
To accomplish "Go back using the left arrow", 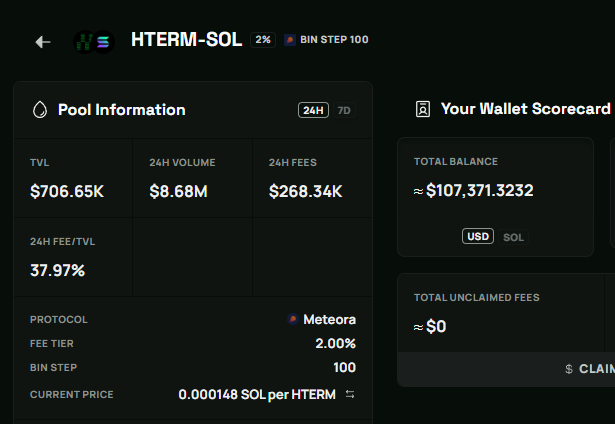I will 43,42.
